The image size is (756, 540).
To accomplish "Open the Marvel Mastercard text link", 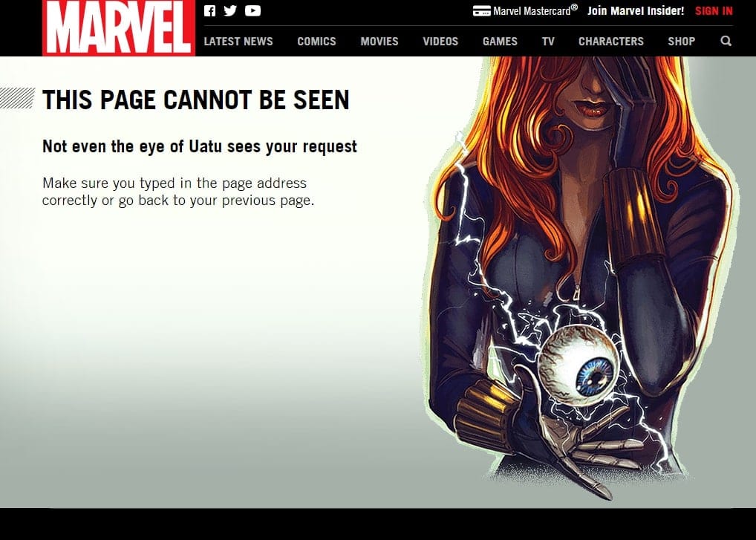I will point(535,11).
